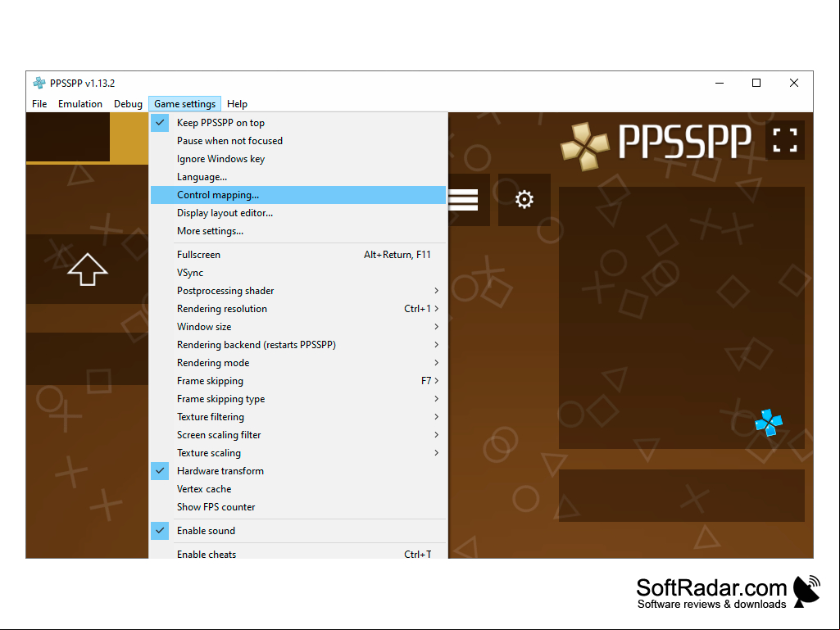Viewport: 840px width, 630px height.
Task: Open Language... dialog
Action: pos(297,177)
